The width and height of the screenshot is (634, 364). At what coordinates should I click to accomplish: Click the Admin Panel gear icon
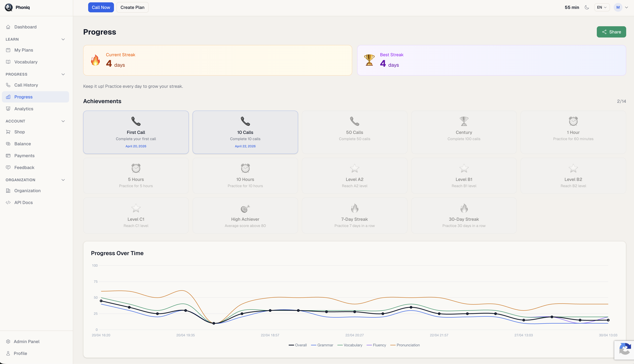coord(8,342)
